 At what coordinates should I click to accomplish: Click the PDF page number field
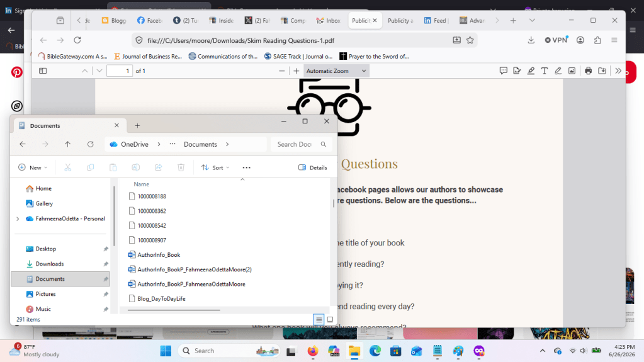coord(120,71)
